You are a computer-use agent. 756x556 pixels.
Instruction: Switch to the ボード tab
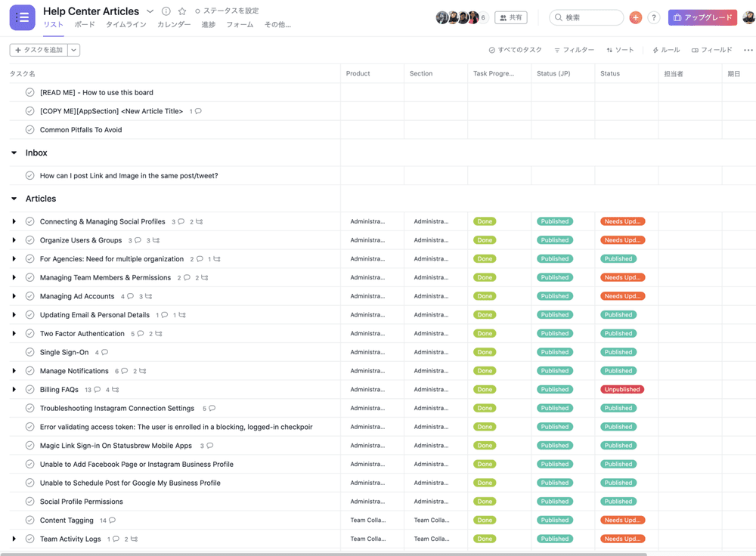[85, 25]
